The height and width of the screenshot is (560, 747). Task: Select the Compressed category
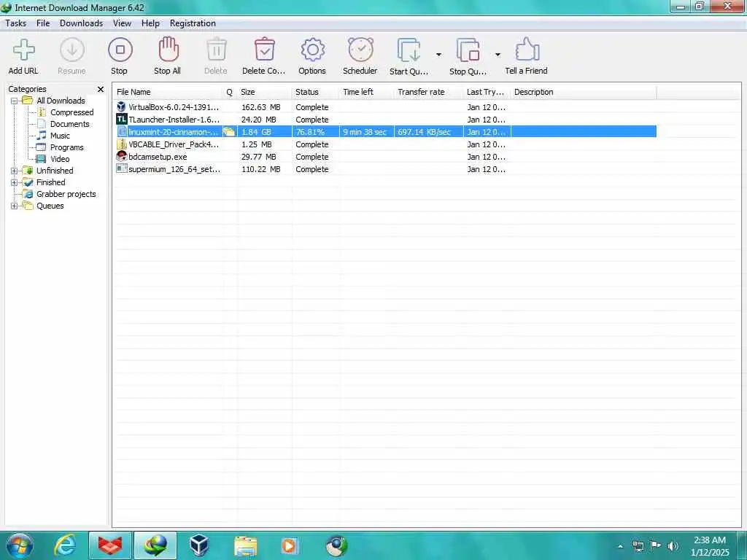tap(72, 112)
